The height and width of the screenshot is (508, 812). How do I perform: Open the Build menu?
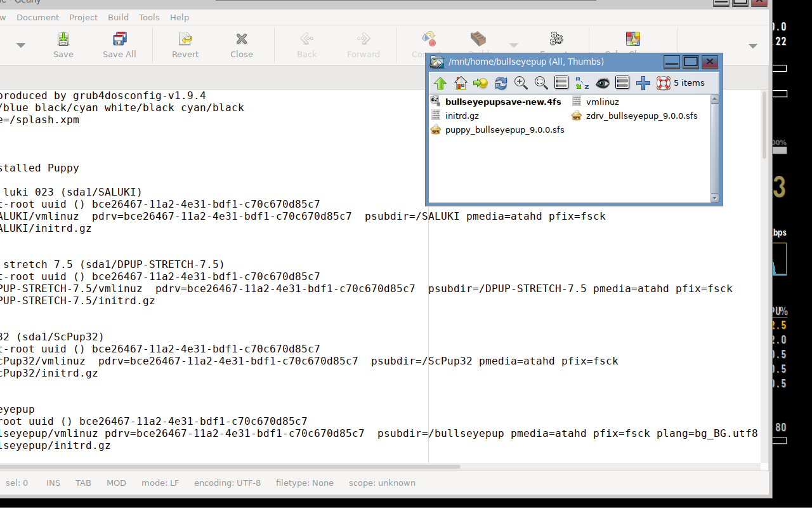click(118, 17)
